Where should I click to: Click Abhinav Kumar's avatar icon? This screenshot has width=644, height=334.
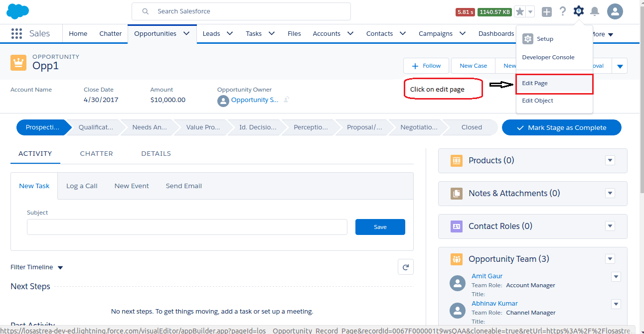[458, 311]
